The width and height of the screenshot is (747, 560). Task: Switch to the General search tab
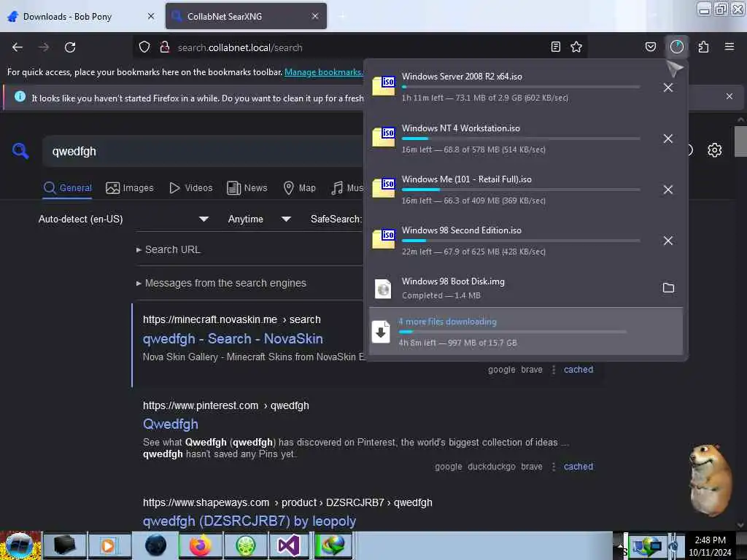(x=67, y=187)
